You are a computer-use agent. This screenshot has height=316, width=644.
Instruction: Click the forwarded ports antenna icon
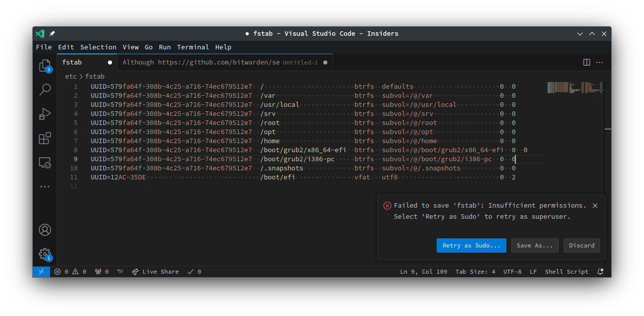[101, 272]
